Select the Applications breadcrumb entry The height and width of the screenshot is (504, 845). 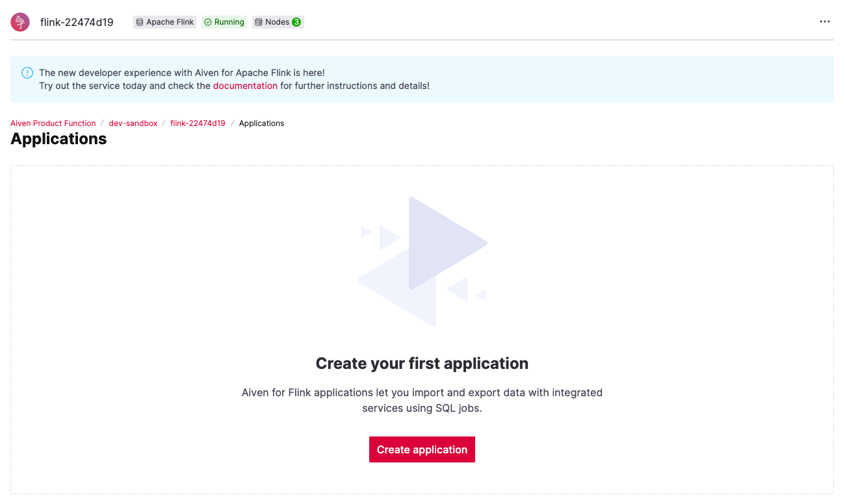(261, 123)
